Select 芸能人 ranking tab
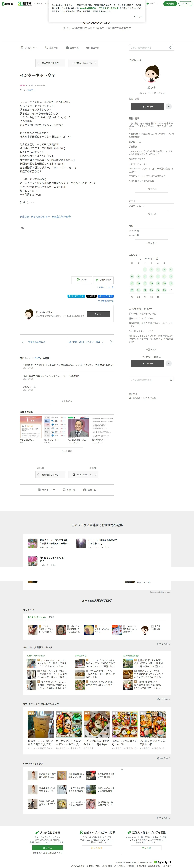 tap(52, 617)
